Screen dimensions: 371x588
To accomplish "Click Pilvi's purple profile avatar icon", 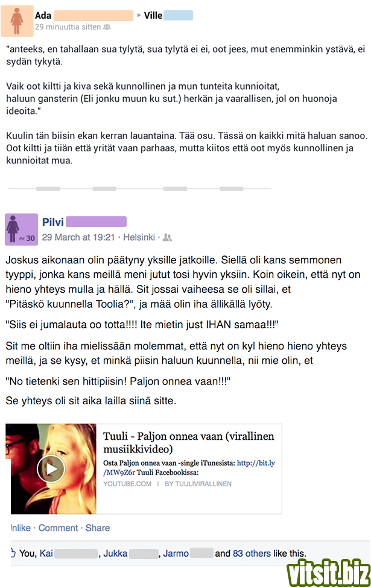I will (21, 230).
